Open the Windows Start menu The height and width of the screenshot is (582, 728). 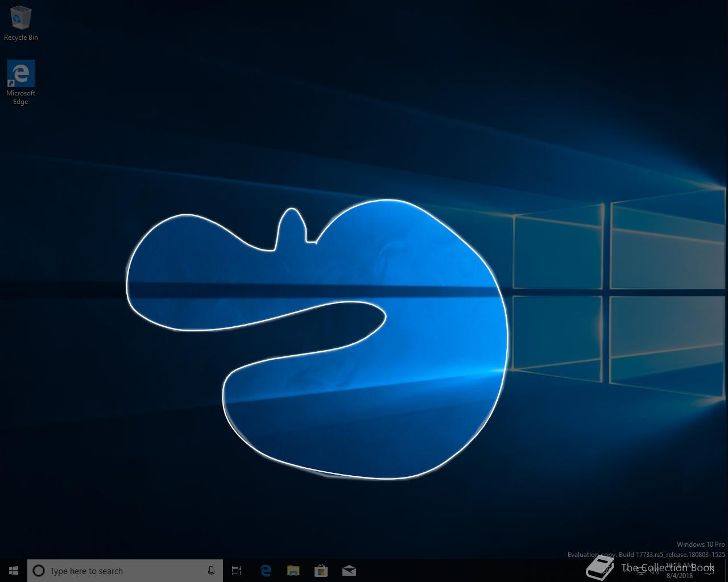point(14,571)
